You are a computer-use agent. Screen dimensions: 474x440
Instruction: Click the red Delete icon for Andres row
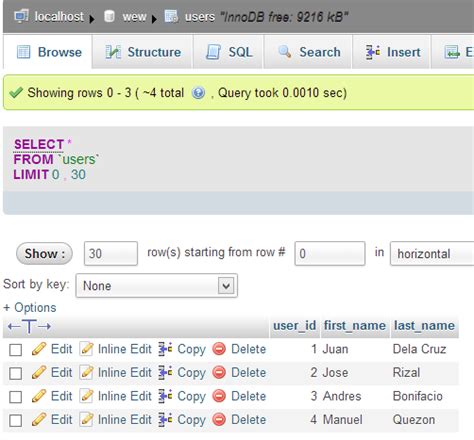point(219,396)
